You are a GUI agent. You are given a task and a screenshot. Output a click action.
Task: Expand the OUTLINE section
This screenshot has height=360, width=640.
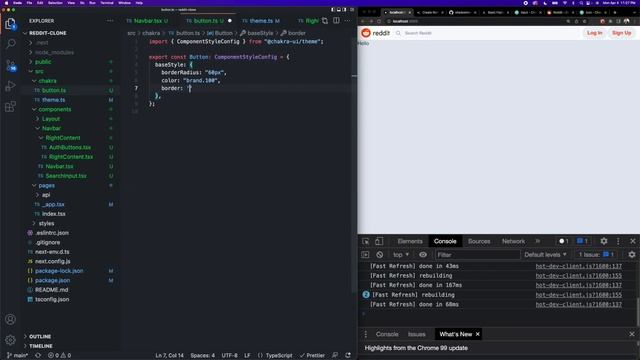[40, 336]
